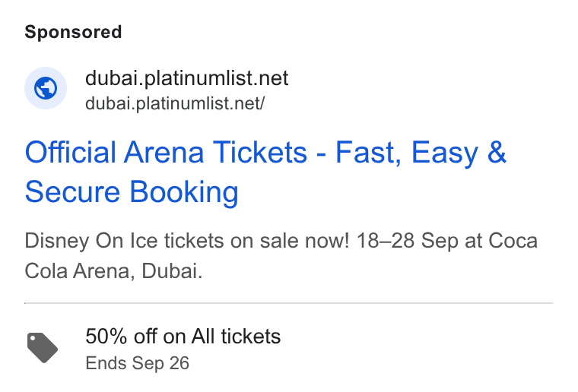Viewport: 578px width, 392px height.
Task: Click the ampersand ending the headline's first line
Action: pyautogui.click(x=497, y=152)
